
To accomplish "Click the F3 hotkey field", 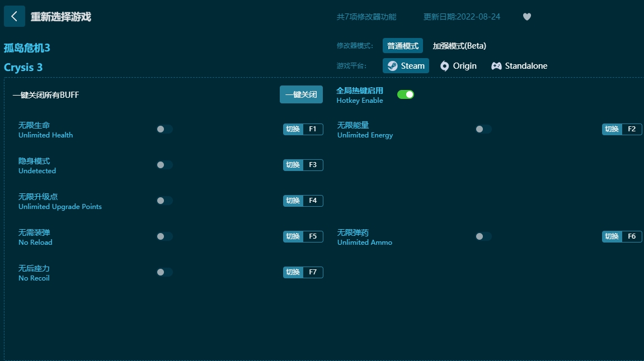I will [313, 165].
